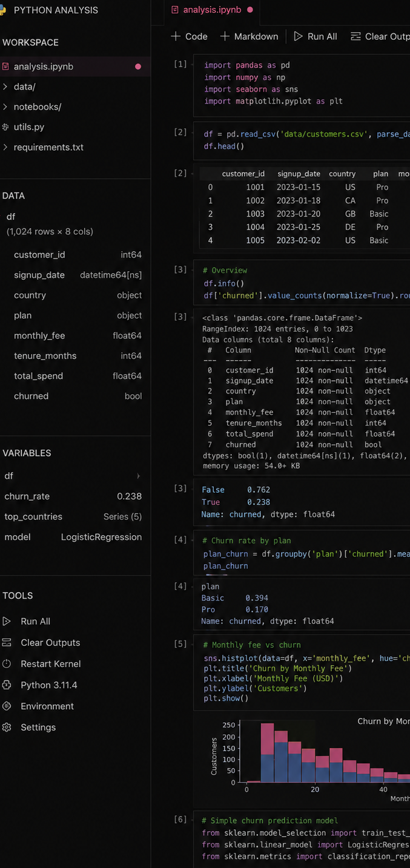This screenshot has height=868, width=410.
Task: Click the Run All play icon in Tools
Action: pos(7,622)
